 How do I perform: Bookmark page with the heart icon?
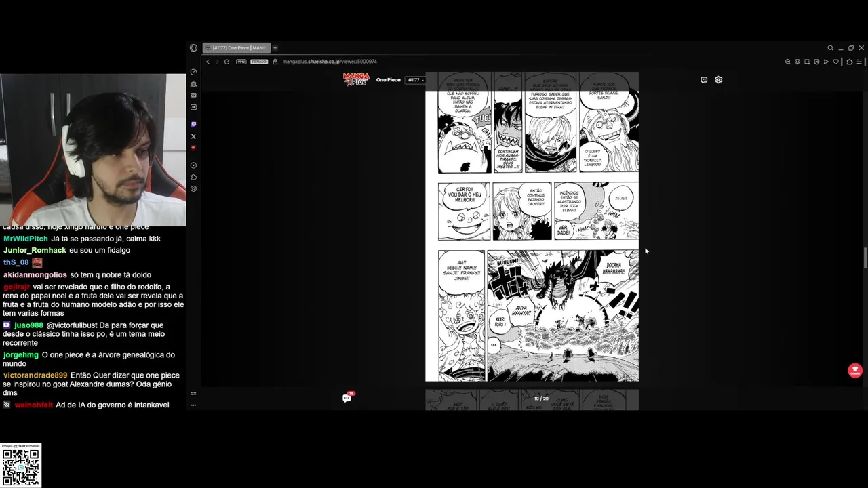[x=836, y=62]
